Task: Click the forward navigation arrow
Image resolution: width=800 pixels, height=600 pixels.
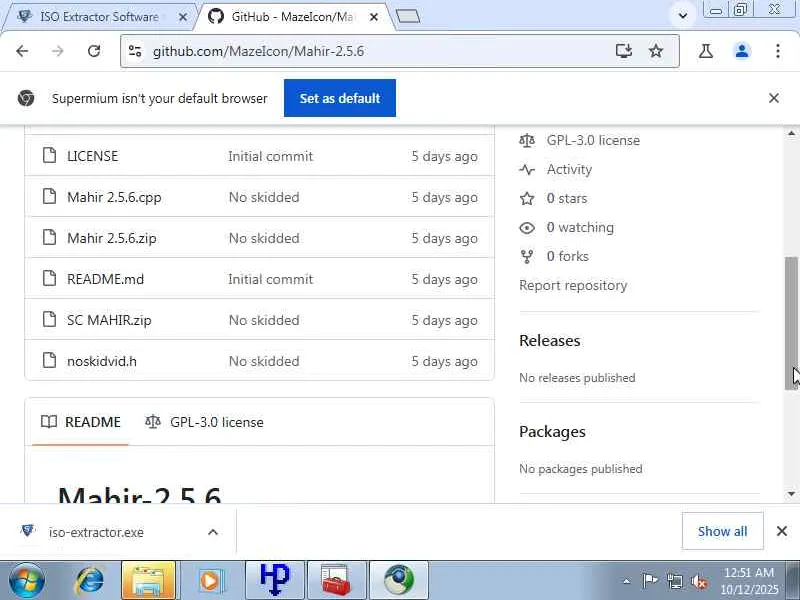Action: pos(58,51)
